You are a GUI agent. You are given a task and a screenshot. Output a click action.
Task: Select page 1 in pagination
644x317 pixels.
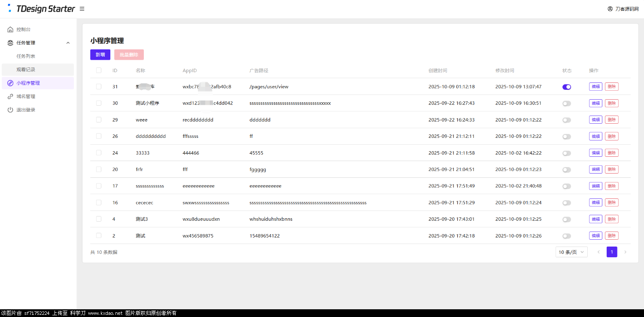click(x=612, y=252)
